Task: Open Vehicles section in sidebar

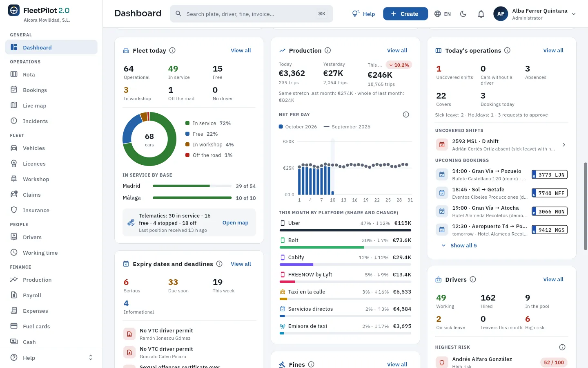Action: click(x=51, y=148)
